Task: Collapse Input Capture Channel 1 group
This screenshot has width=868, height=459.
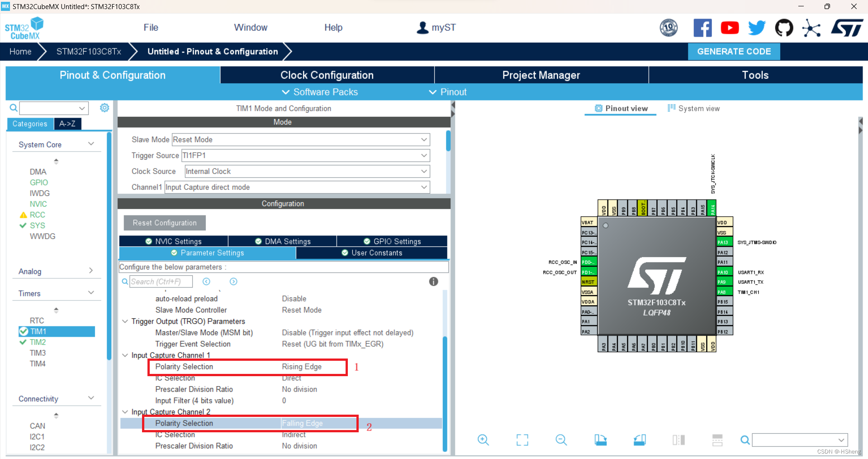Action: (x=125, y=355)
